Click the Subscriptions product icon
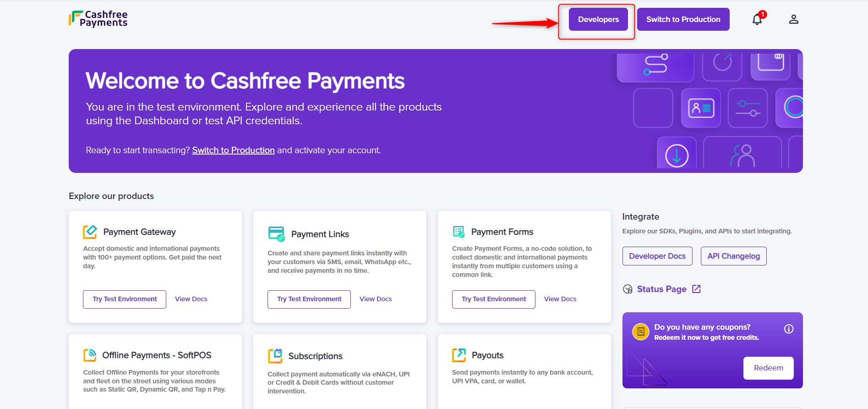The height and width of the screenshot is (409, 868). click(x=275, y=356)
